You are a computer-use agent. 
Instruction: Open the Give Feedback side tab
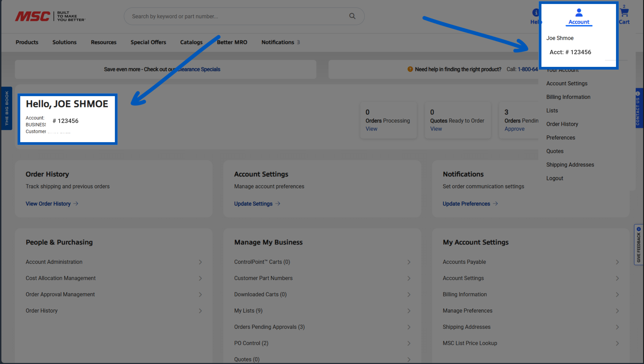coord(638,245)
